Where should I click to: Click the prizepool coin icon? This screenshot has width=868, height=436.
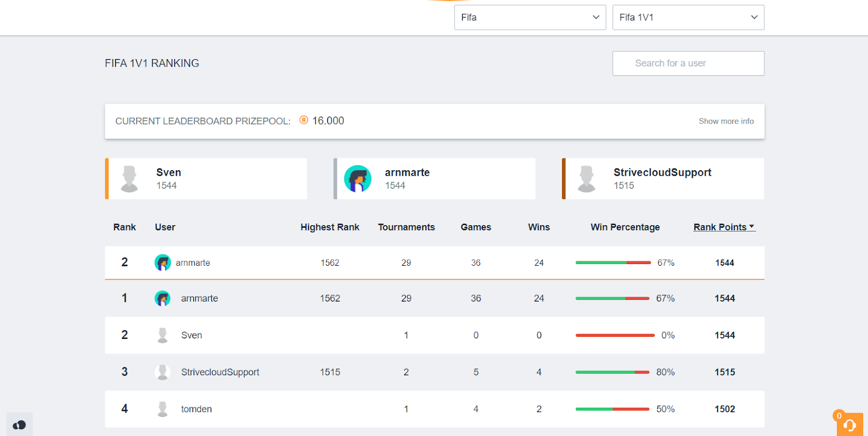[x=304, y=120]
